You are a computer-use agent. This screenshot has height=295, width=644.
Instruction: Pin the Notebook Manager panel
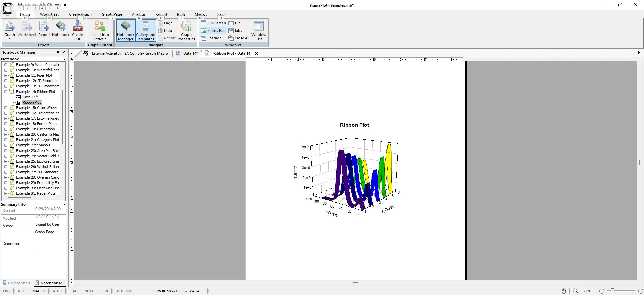point(58,52)
